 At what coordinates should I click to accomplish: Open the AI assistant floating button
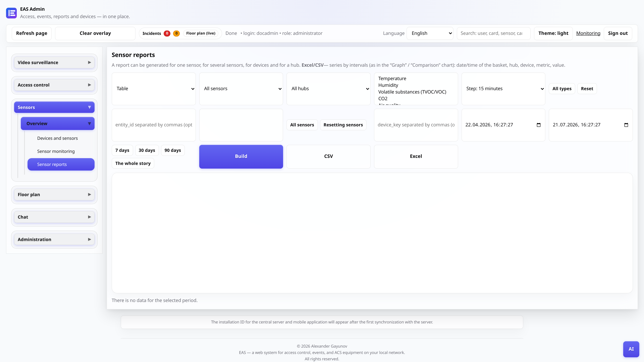click(631, 349)
